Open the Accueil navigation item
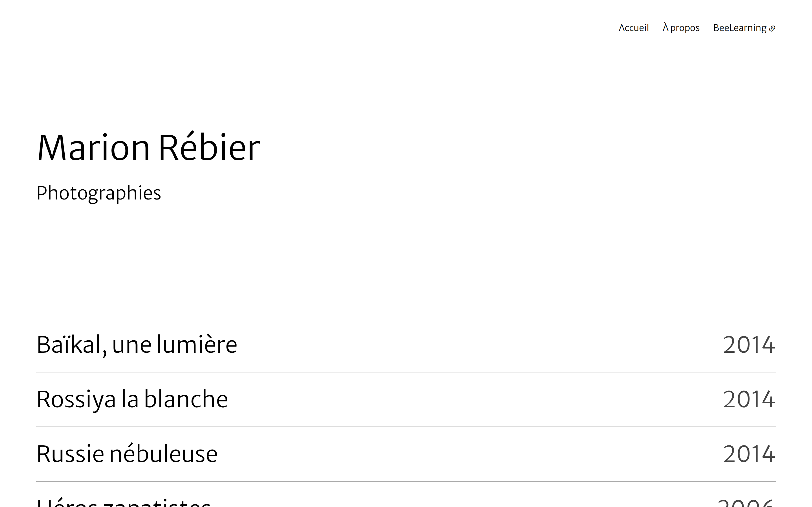The width and height of the screenshot is (812, 507). [x=634, y=28]
